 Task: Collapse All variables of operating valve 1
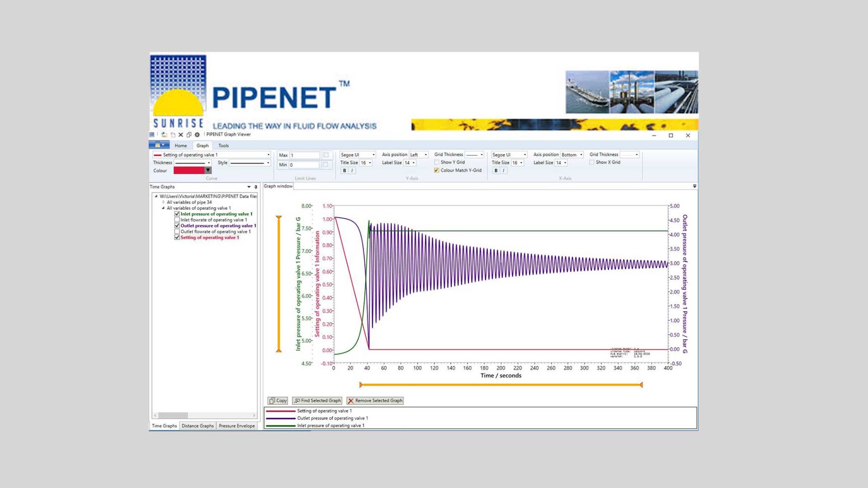(163, 208)
